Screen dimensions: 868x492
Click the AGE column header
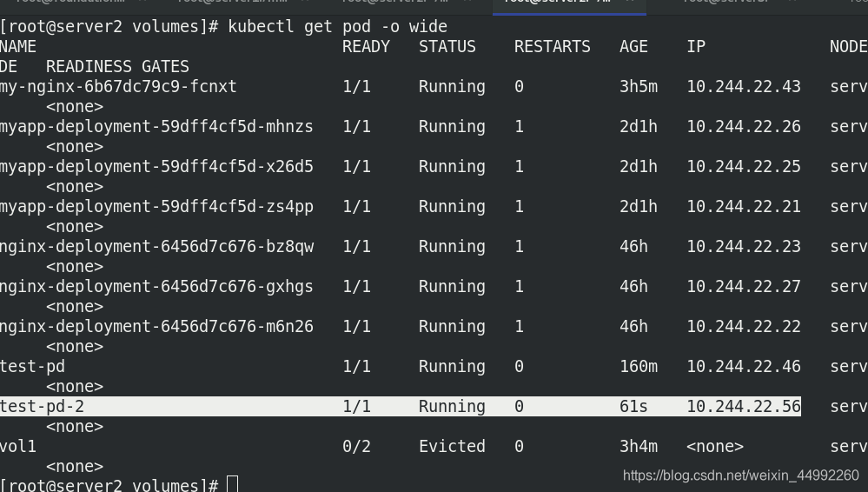tap(633, 47)
